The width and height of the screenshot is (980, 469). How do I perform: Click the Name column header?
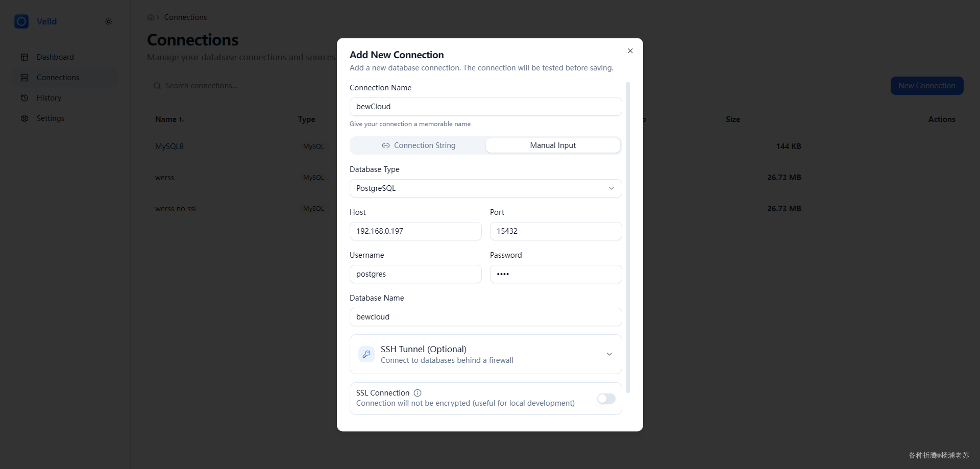[166, 119]
